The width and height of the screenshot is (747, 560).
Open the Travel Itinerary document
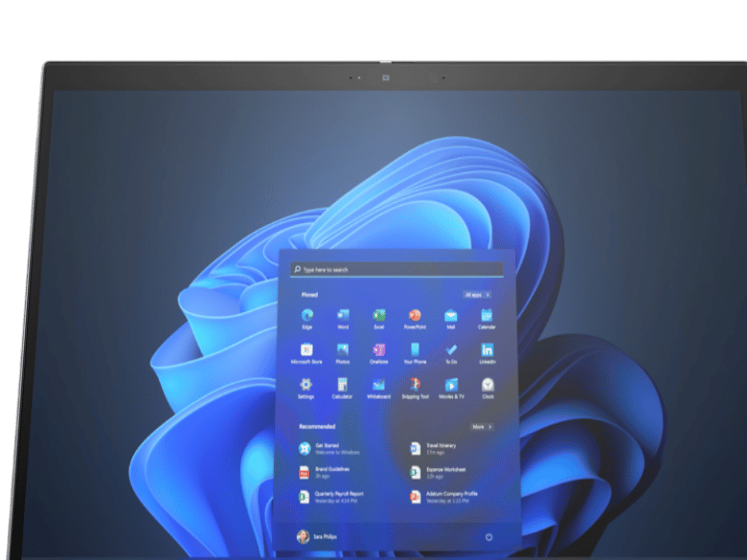(x=433, y=449)
